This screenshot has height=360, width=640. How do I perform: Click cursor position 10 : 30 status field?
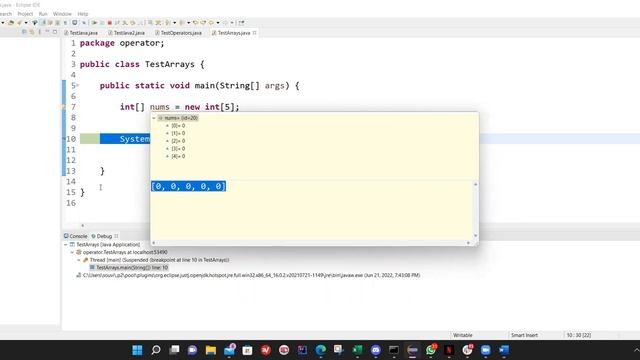[579, 335]
